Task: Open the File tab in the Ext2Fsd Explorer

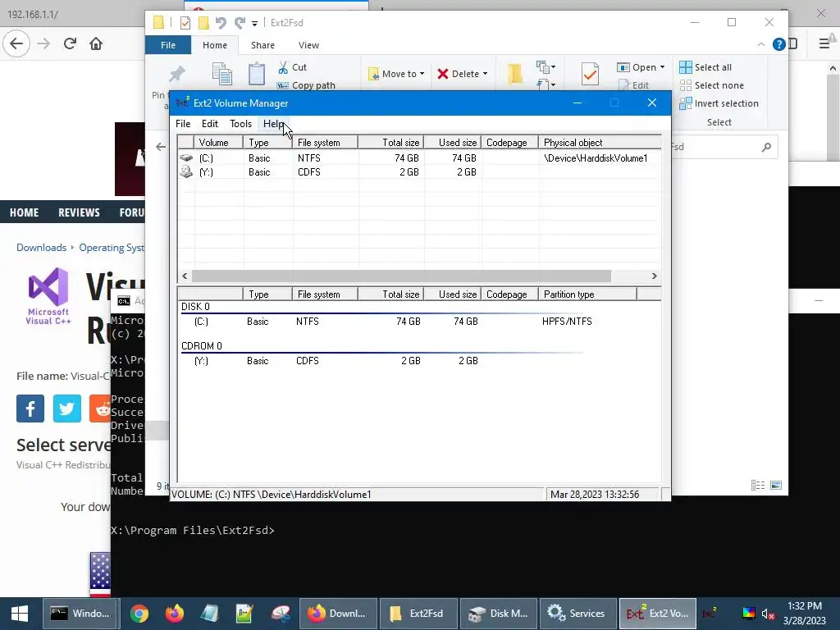Action: pyautogui.click(x=167, y=45)
